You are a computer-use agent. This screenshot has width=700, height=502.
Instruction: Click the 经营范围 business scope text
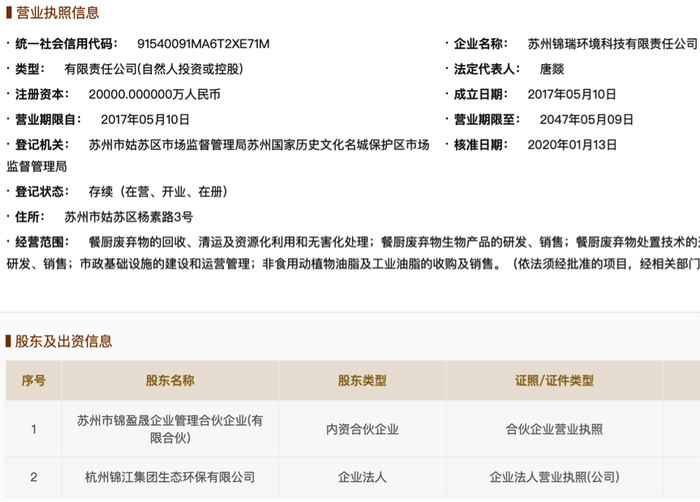353,253
